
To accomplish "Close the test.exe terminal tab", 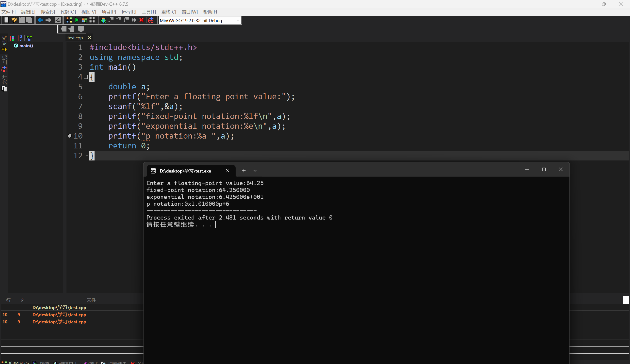I will [227, 171].
